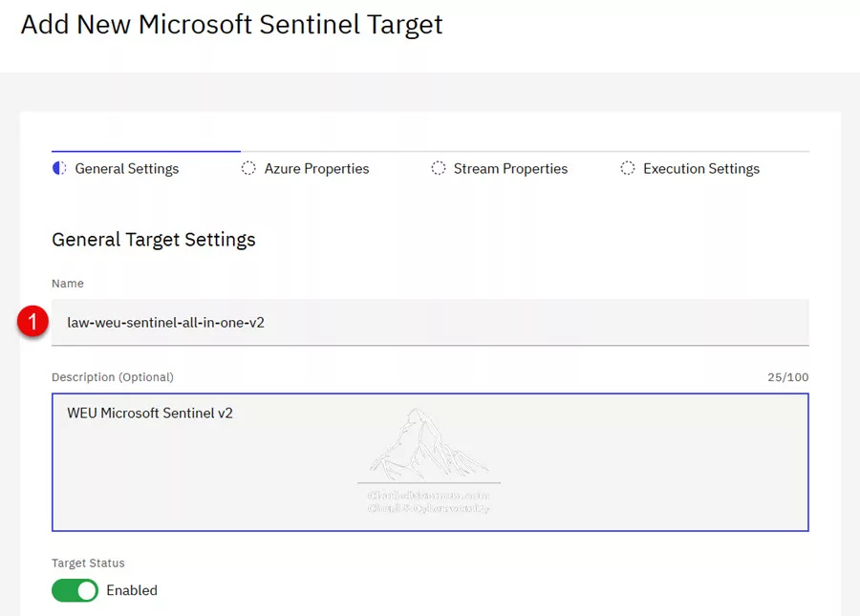The height and width of the screenshot is (616, 860).
Task: Click the Name field label
Action: coord(68,284)
